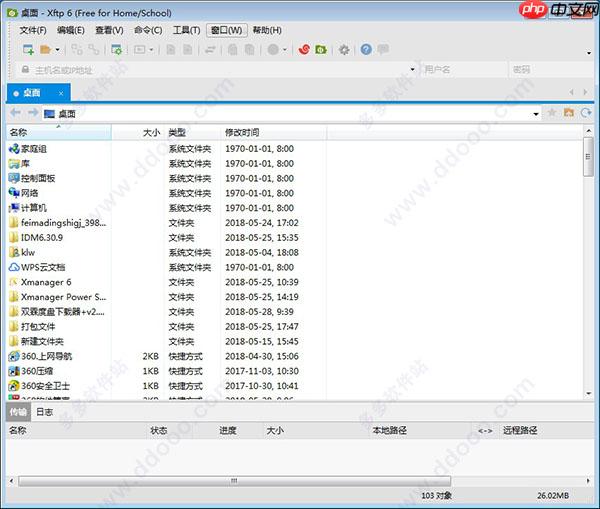Expand the command window icon dropdown arrow
The width and height of the screenshot is (600, 509).
(x=151, y=50)
